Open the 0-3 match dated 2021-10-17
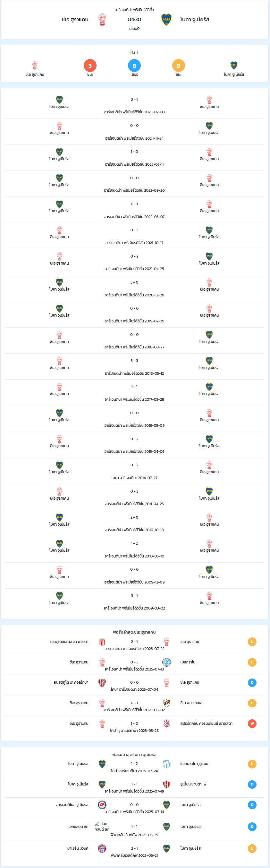The width and height of the screenshot is (270, 868). point(134,236)
